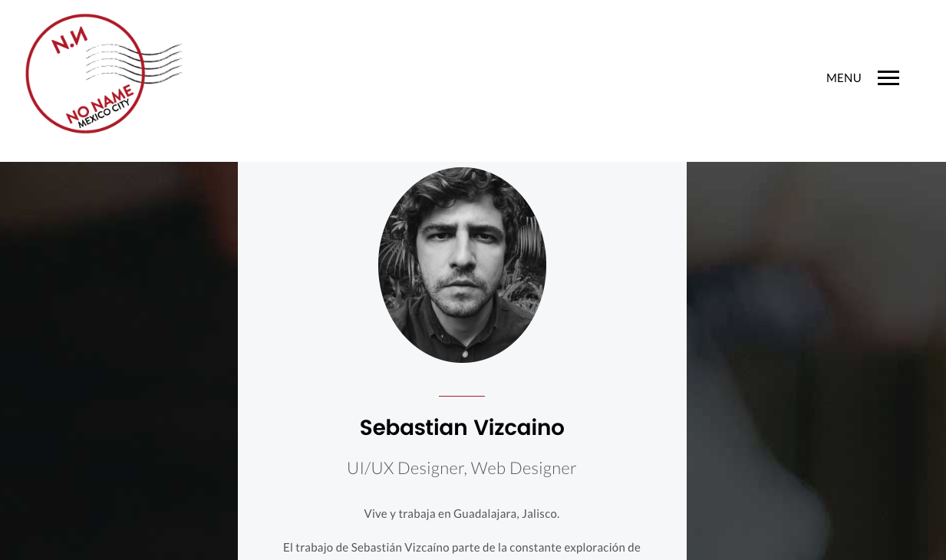Click the blurred dark image left of the card

(119, 361)
